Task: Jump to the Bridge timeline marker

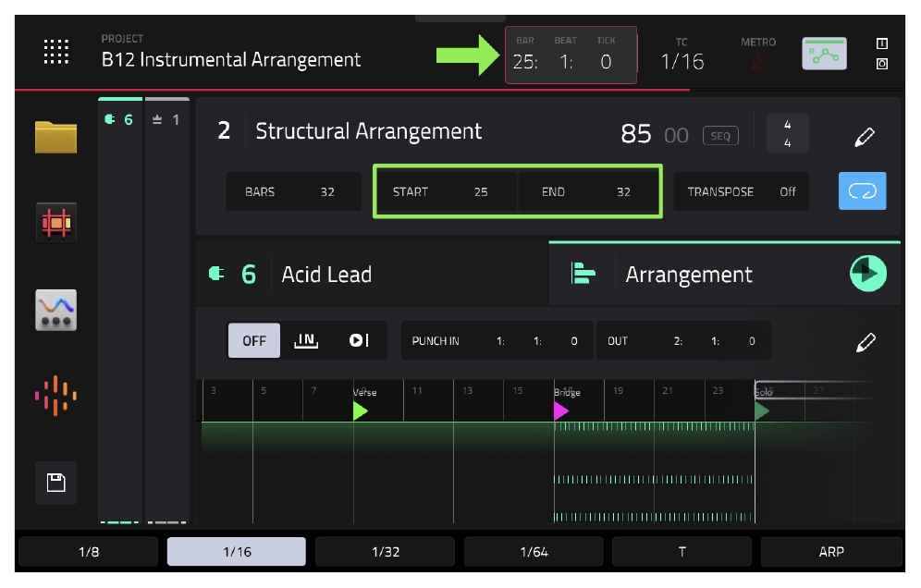Action: pos(561,410)
